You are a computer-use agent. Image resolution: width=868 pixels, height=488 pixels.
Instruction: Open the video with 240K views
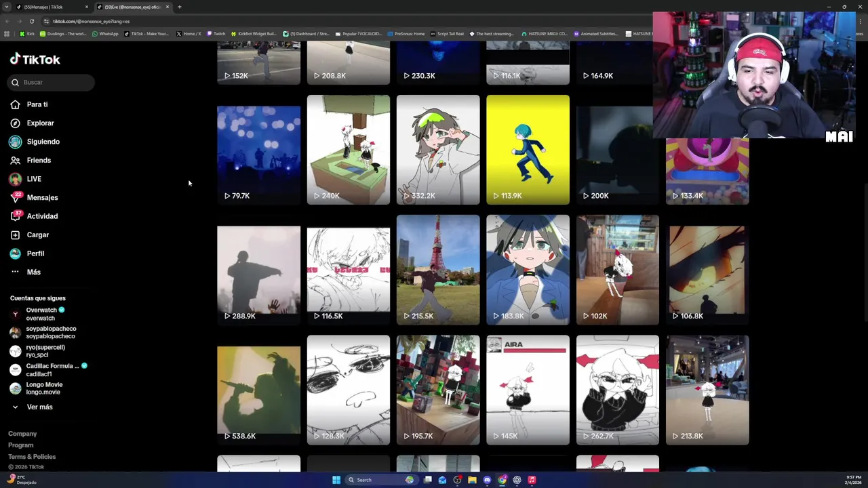point(349,150)
